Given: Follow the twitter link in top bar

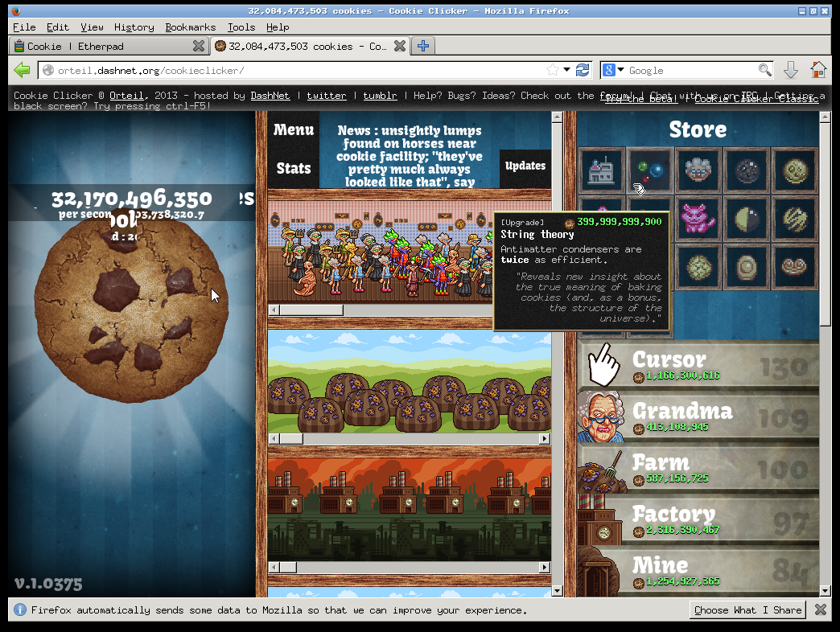Looking at the screenshot, I should (x=326, y=96).
